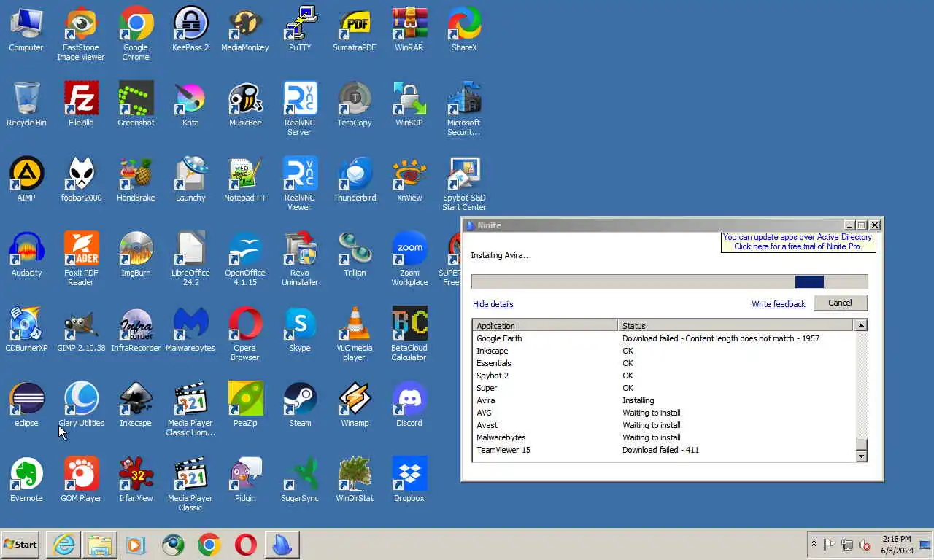Select the AVG row in Ninite list
The height and width of the screenshot is (560, 934).
pyautogui.click(x=663, y=413)
